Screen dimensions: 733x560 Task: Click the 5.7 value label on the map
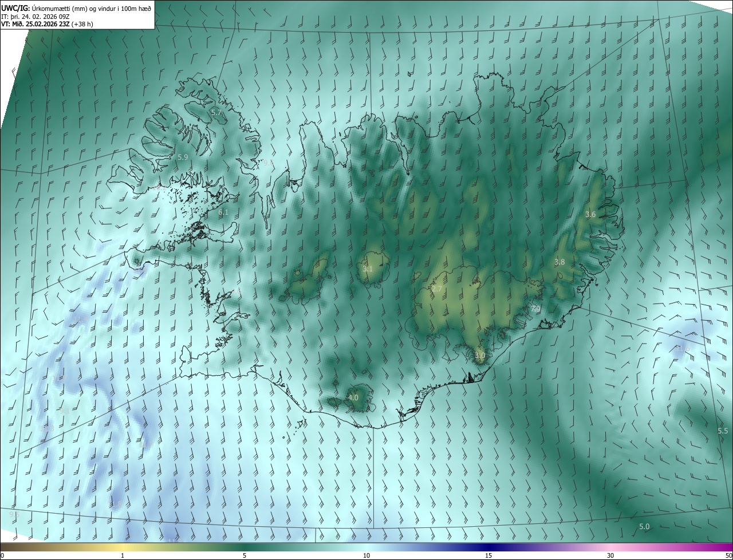tap(216, 113)
